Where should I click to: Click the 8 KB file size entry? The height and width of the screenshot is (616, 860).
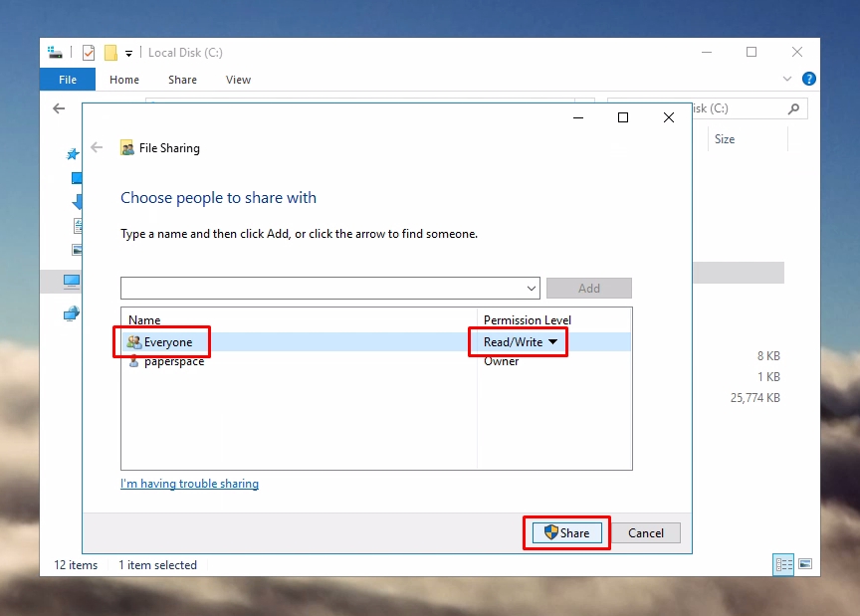coord(768,356)
